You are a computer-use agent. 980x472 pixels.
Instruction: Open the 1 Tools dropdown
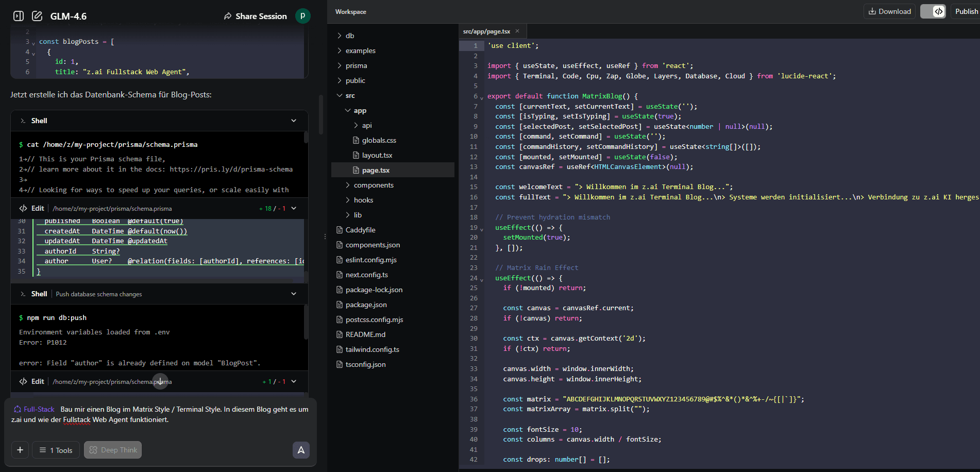55,449
